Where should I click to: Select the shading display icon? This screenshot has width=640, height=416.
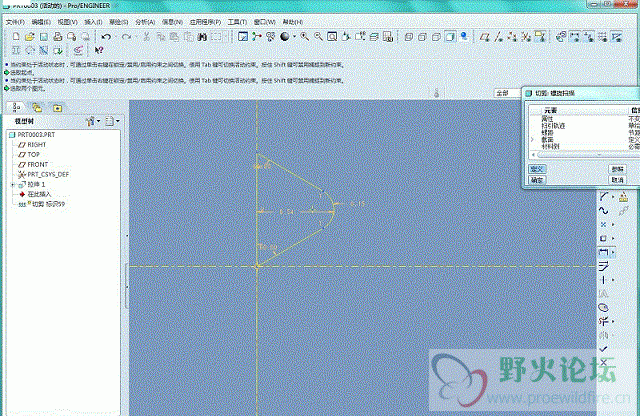point(450,37)
